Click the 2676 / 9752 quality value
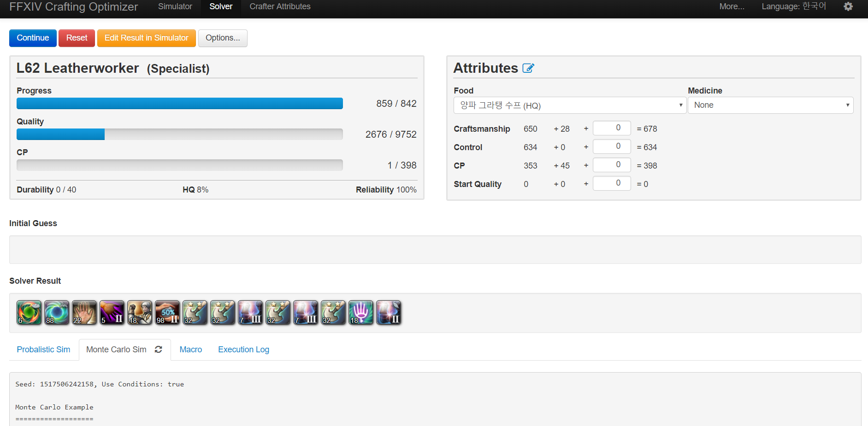 [391, 134]
